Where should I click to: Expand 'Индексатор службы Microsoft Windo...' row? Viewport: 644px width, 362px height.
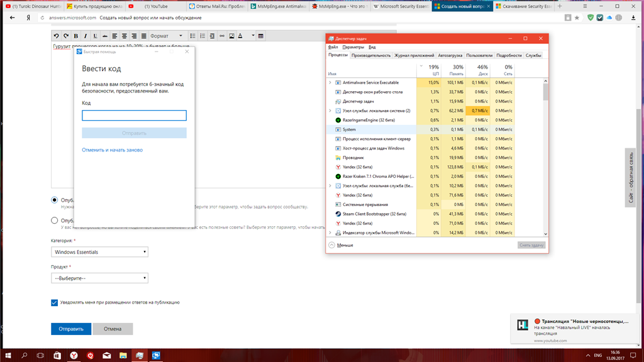pos(330,233)
